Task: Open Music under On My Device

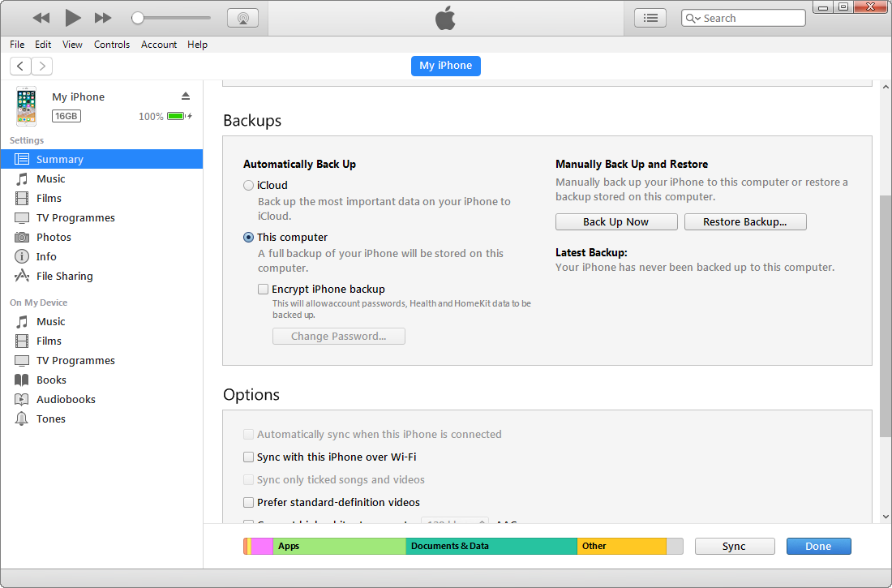Action: click(x=102, y=322)
